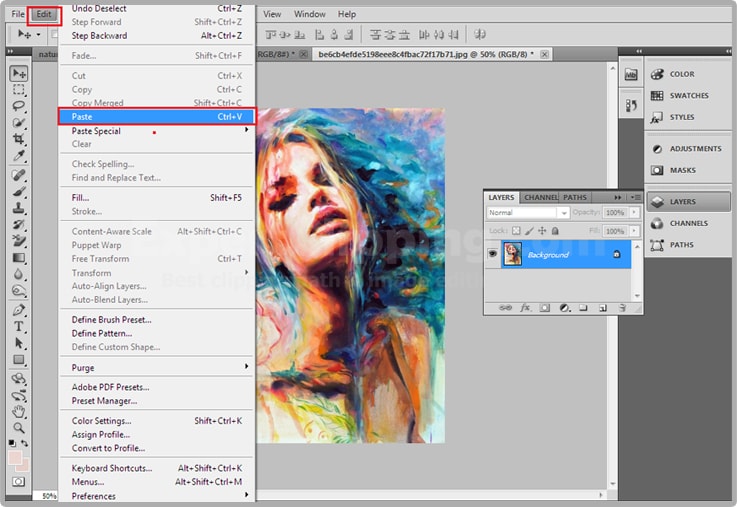Expand the Paste Special submenu
737x507 pixels.
pos(247,130)
